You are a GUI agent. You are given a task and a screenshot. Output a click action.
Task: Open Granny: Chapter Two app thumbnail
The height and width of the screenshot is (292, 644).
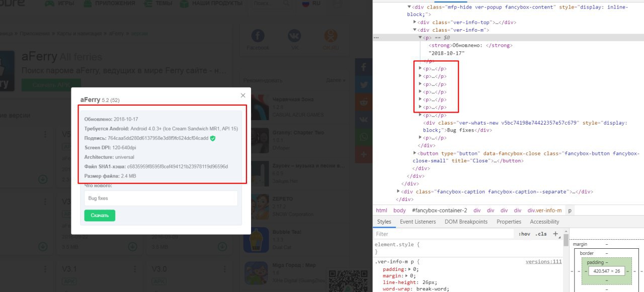(x=256, y=140)
